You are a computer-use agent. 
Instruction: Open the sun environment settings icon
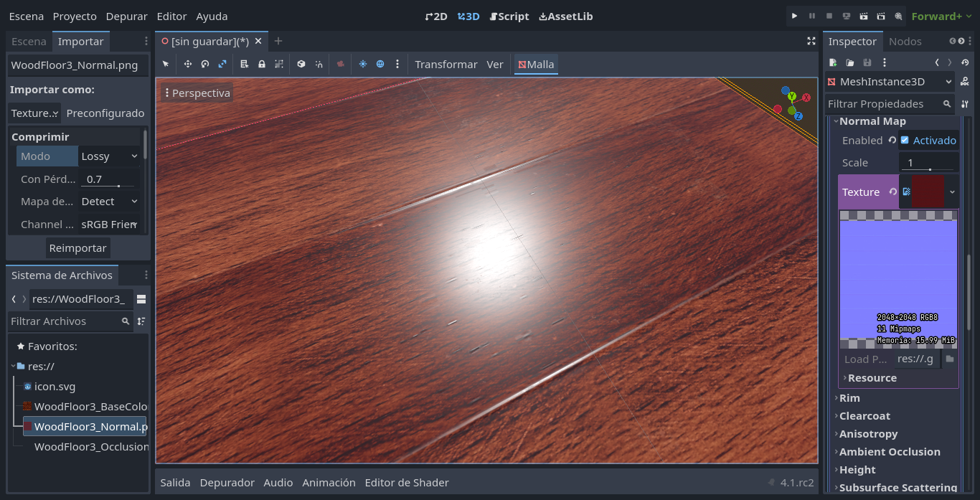363,64
